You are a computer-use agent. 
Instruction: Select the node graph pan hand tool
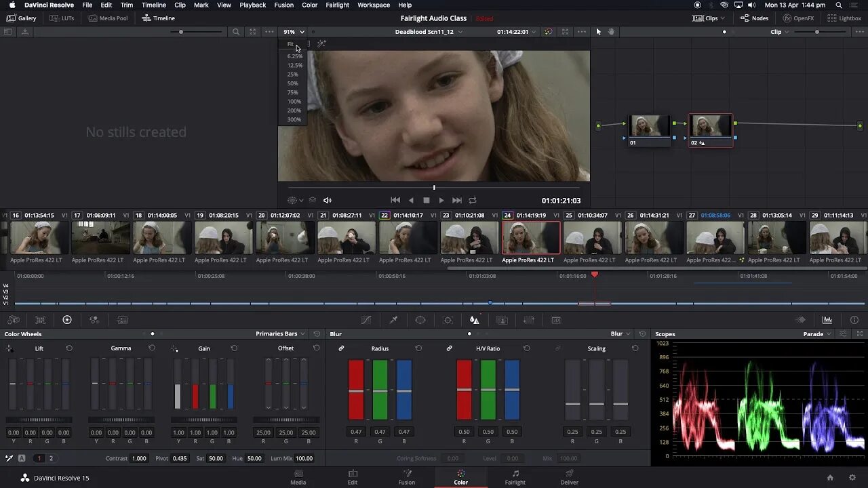click(611, 32)
